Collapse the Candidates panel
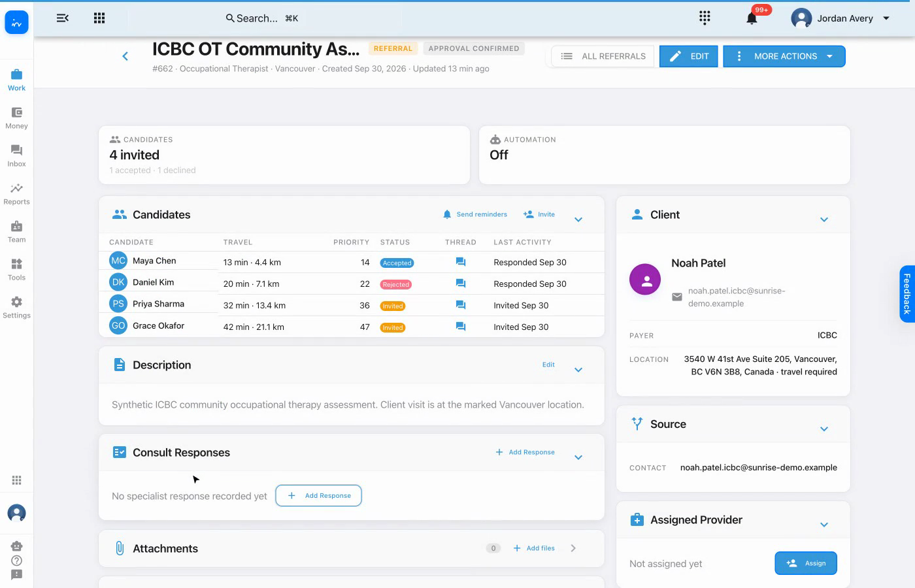915x588 pixels. [x=578, y=220]
